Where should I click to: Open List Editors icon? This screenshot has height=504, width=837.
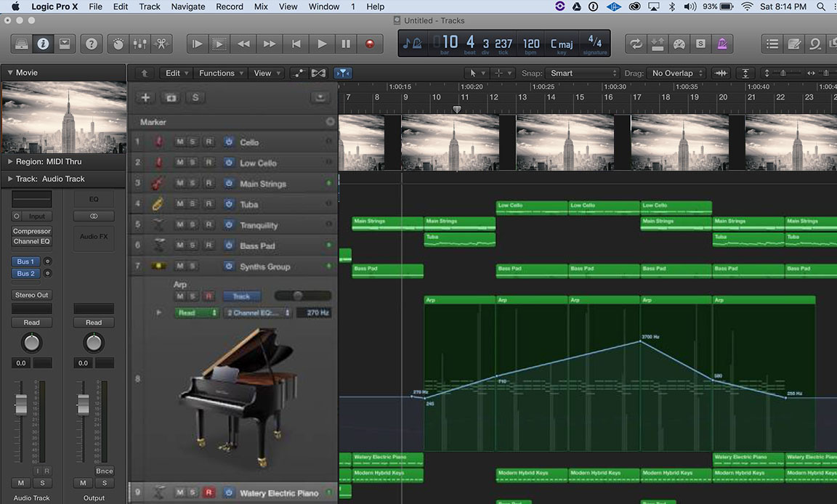tap(772, 44)
